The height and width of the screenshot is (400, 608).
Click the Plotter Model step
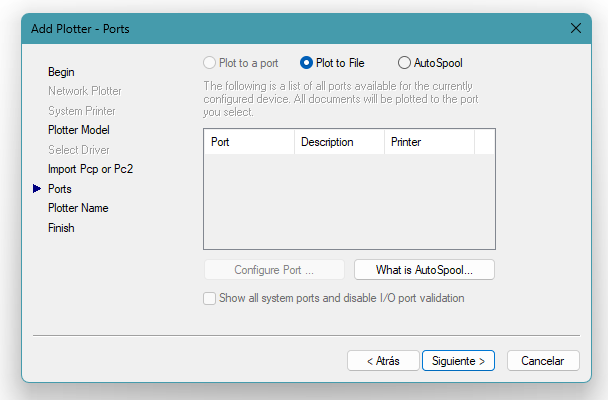(x=79, y=130)
